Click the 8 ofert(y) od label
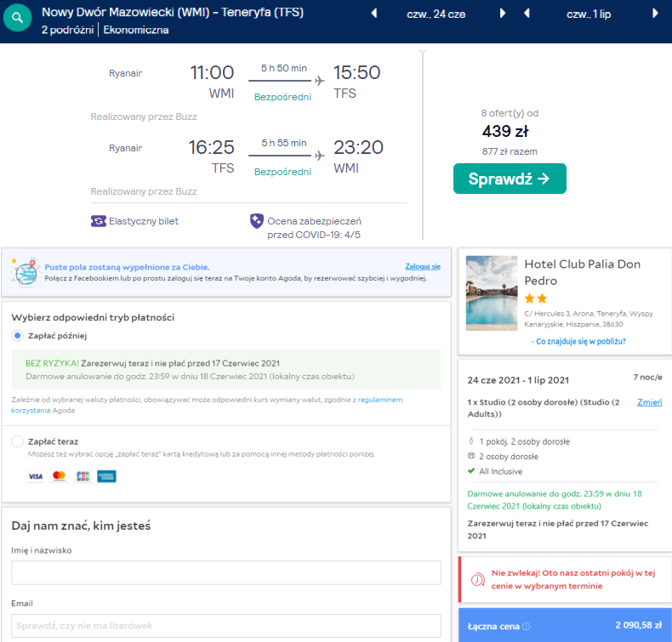 (x=510, y=113)
